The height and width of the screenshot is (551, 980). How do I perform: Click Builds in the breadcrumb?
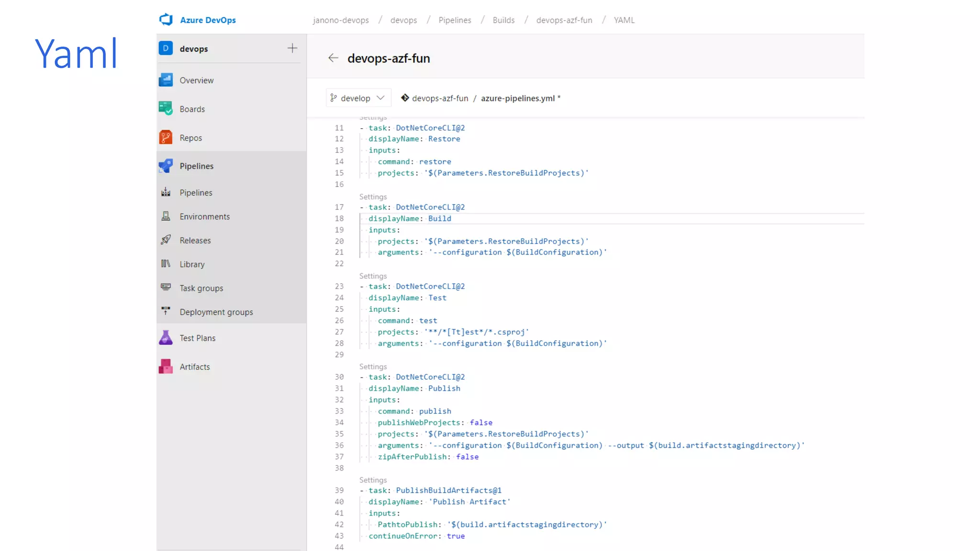click(x=503, y=20)
